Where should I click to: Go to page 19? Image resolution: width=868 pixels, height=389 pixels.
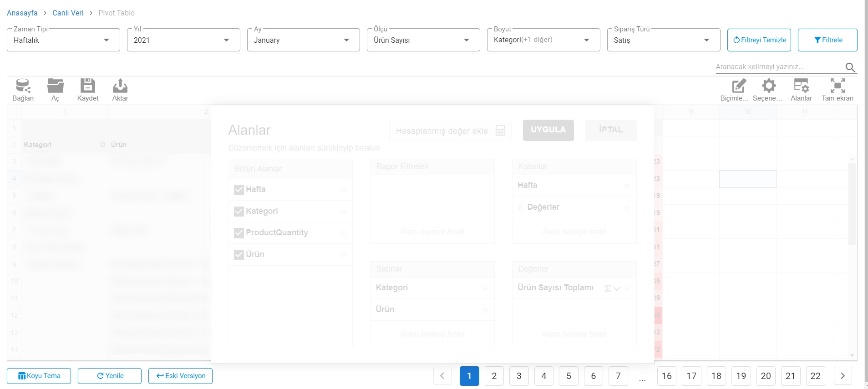point(741,376)
